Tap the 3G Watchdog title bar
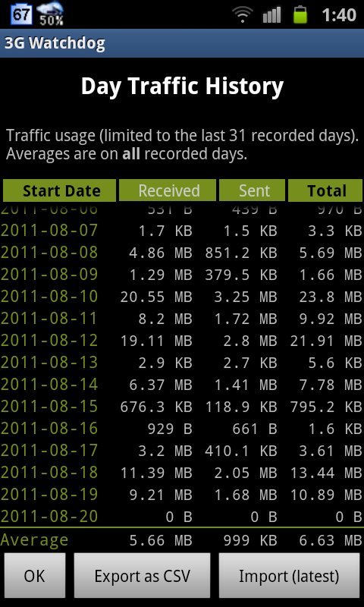This screenshot has height=607, width=364. [182, 43]
